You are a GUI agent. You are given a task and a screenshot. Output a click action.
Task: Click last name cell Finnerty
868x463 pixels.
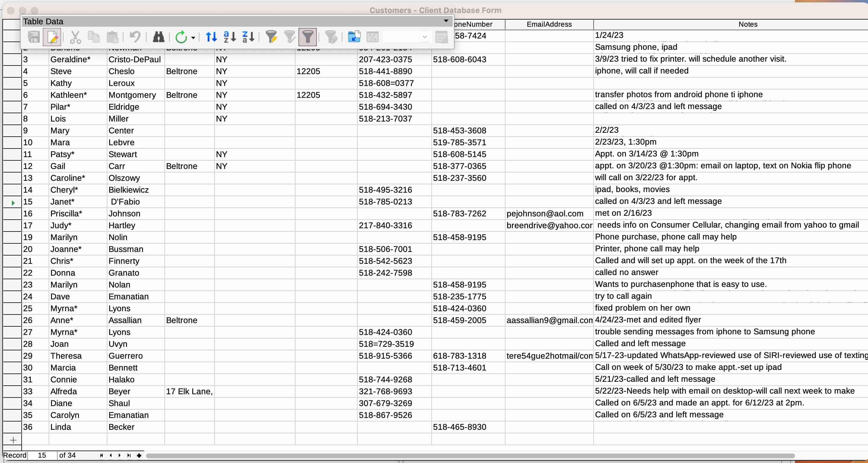click(x=136, y=261)
